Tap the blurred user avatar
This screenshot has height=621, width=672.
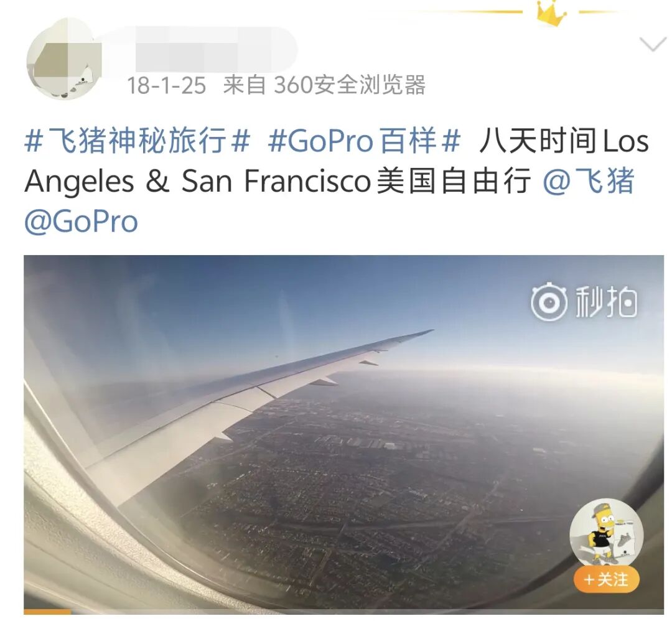click(x=65, y=58)
